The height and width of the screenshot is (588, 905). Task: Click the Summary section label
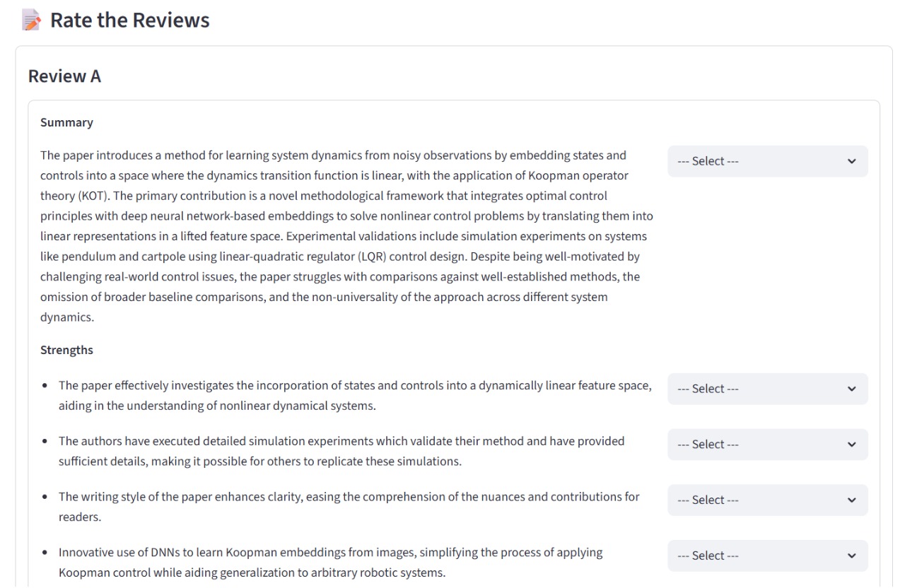tap(66, 122)
